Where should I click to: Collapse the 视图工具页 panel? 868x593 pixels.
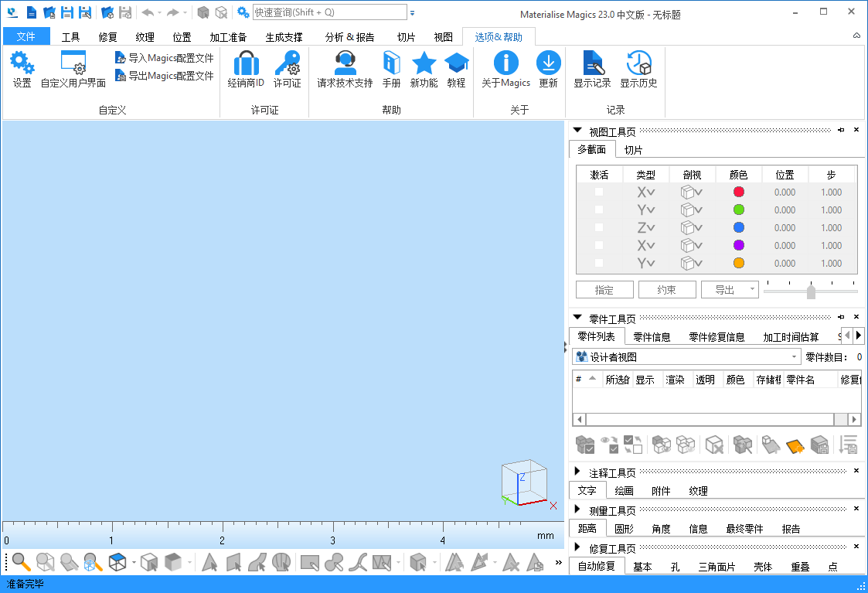(577, 131)
